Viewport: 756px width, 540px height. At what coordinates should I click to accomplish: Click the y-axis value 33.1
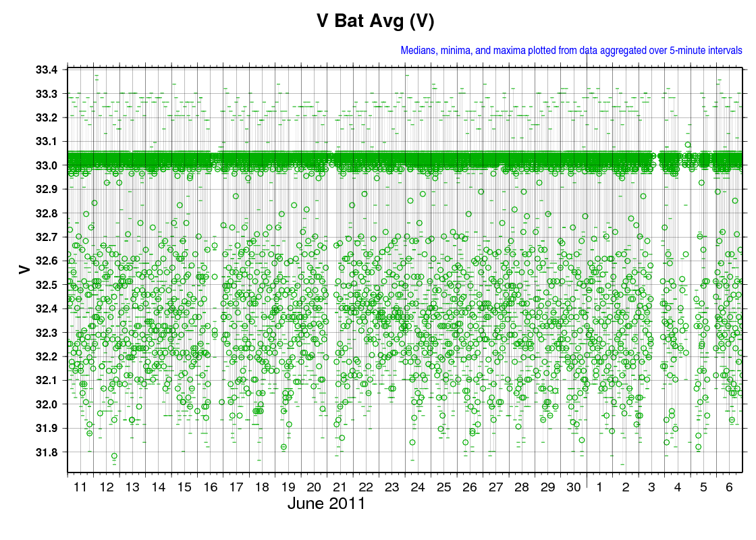pyautogui.click(x=47, y=142)
